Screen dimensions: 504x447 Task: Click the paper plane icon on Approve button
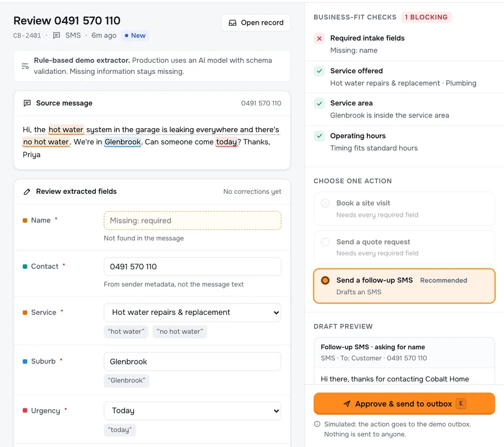click(347, 403)
